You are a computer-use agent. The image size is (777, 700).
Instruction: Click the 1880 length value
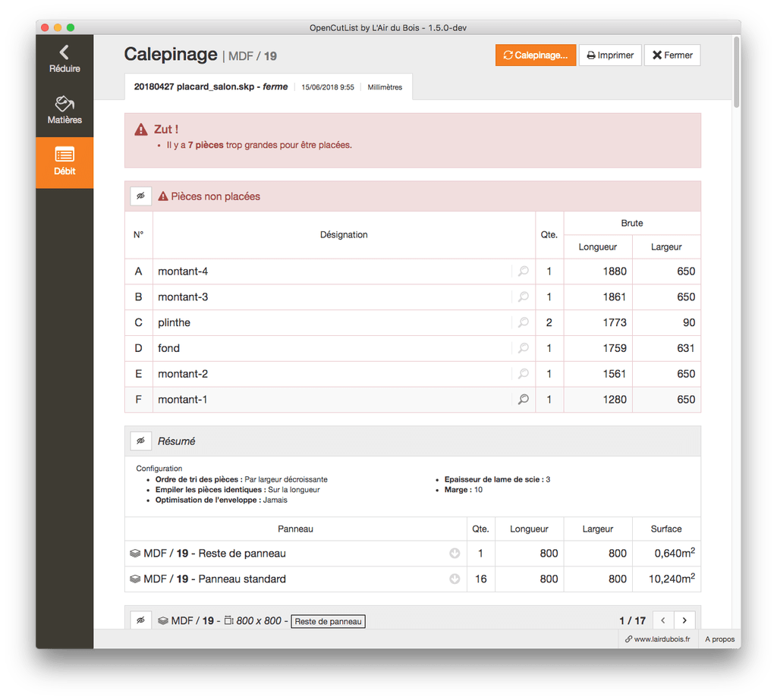point(615,272)
